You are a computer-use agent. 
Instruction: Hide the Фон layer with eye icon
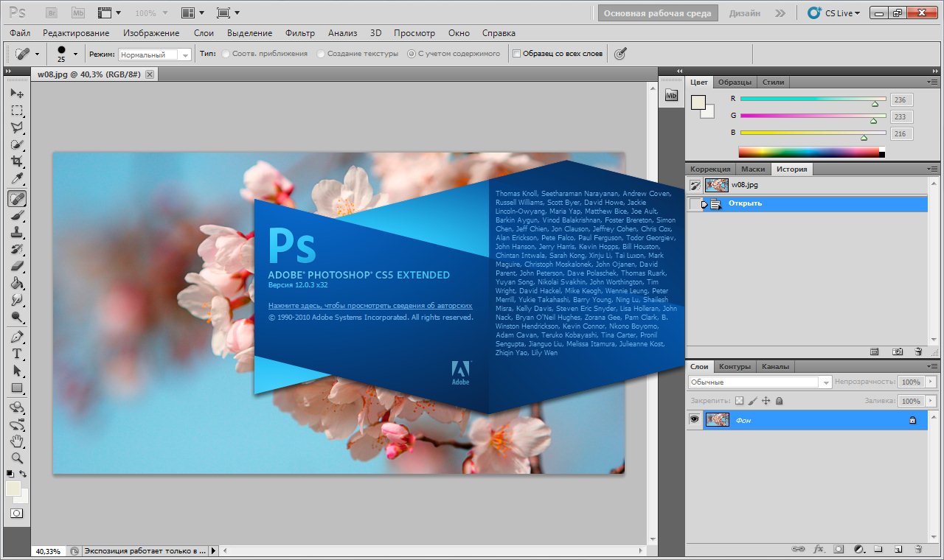tap(694, 419)
